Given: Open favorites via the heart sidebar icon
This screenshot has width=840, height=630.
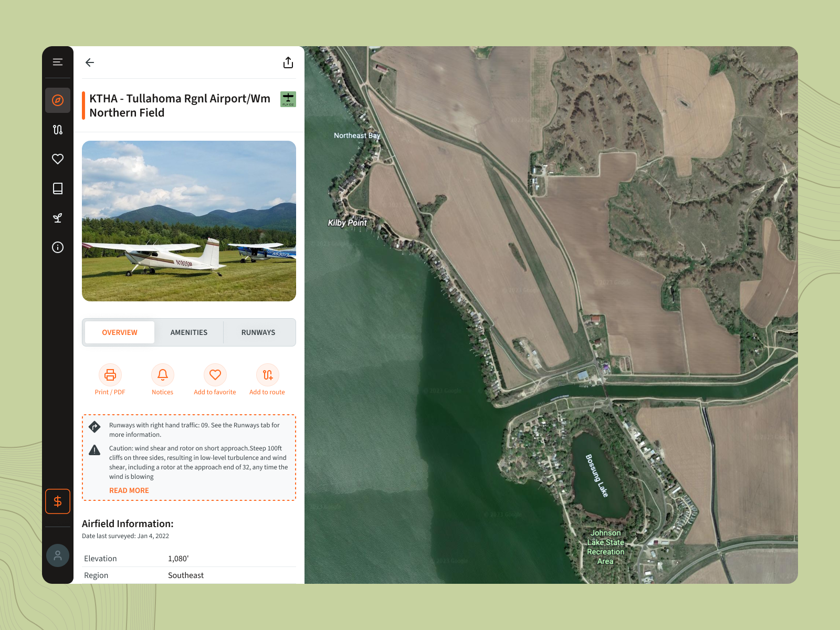Looking at the screenshot, I should [58, 159].
